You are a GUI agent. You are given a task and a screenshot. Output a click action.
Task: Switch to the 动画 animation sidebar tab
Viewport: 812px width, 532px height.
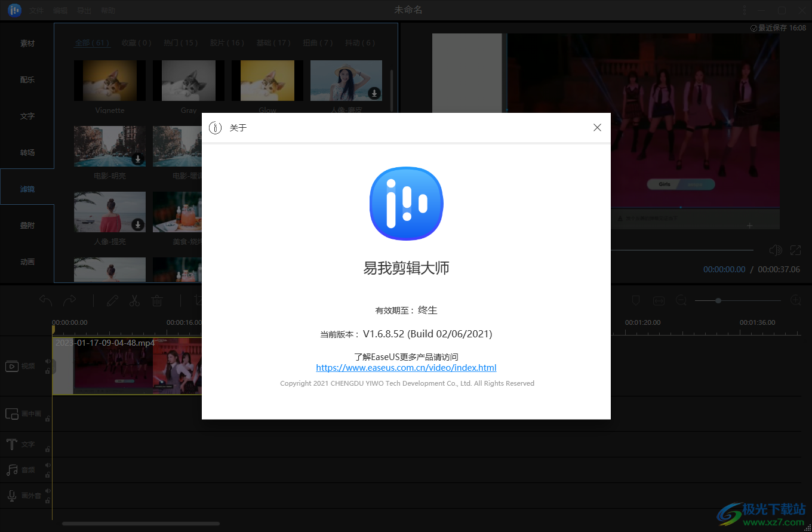pos(27,262)
